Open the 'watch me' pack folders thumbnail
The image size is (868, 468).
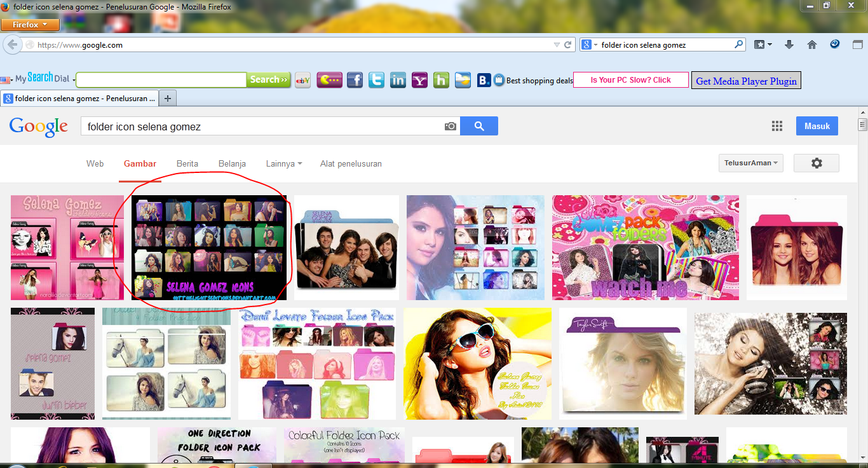[x=646, y=247]
